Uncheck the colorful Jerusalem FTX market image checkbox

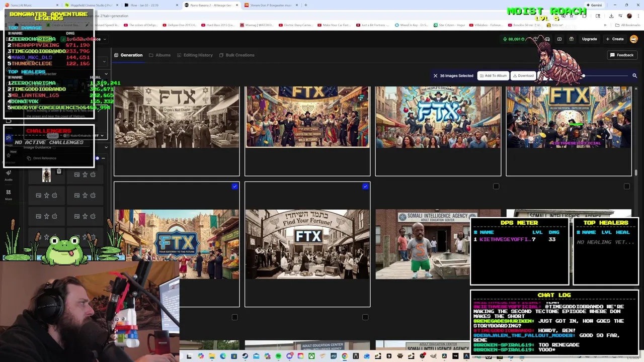[x=234, y=187]
